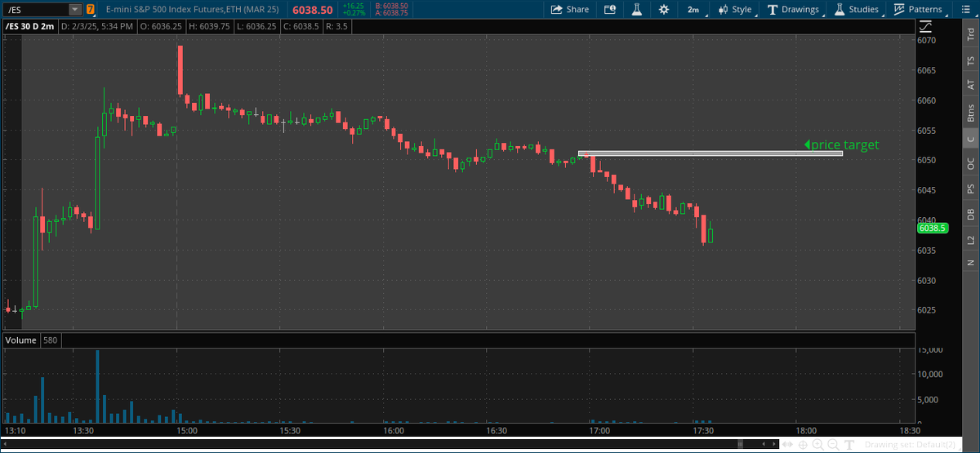
Task: Click the green 6038.5 price bubble
Action: point(932,229)
